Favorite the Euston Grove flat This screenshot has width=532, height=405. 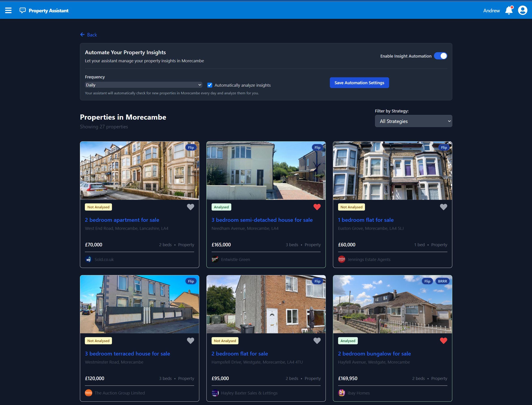point(443,207)
